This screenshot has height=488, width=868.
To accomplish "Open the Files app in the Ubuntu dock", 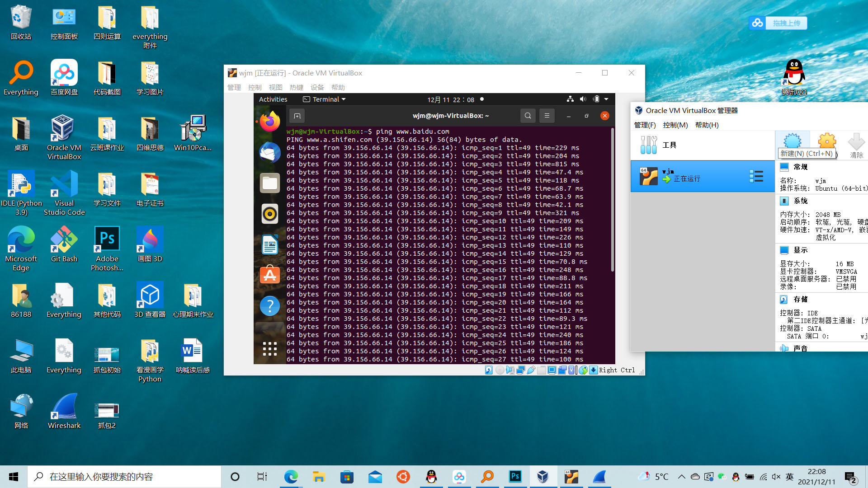I will pos(269,183).
